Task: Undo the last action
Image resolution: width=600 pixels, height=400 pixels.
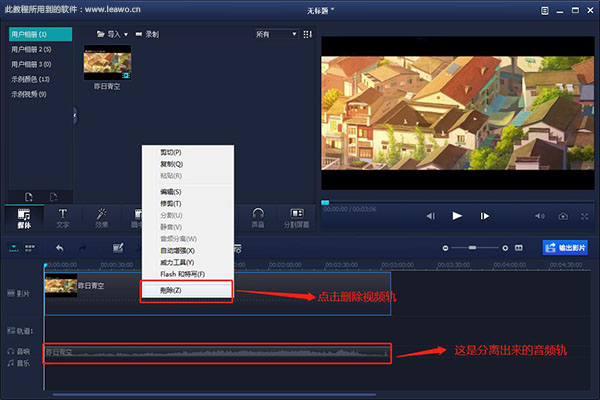Action: [x=59, y=248]
